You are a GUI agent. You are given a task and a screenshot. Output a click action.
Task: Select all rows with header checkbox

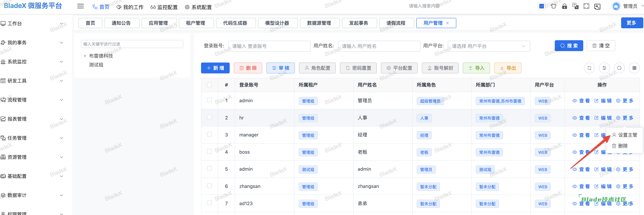click(x=209, y=85)
